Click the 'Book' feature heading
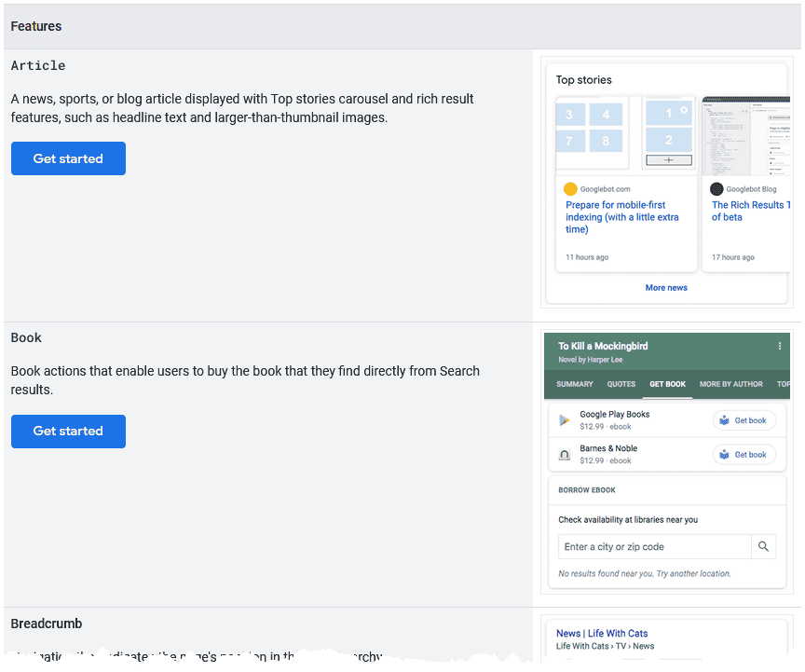This screenshot has height=672, width=805. pyautogui.click(x=26, y=338)
